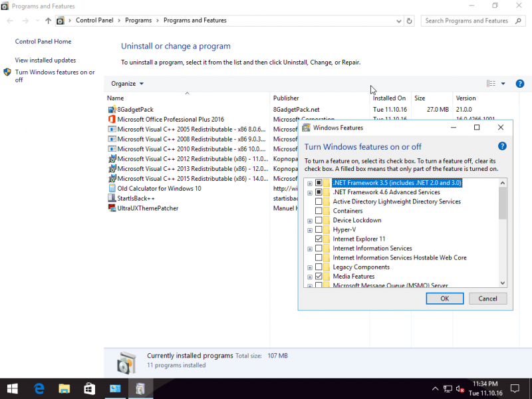Image resolution: width=532 pixels, height=399 pixels.
Task: Click the 8GadgetPack program icon
Action: point(112,110)
